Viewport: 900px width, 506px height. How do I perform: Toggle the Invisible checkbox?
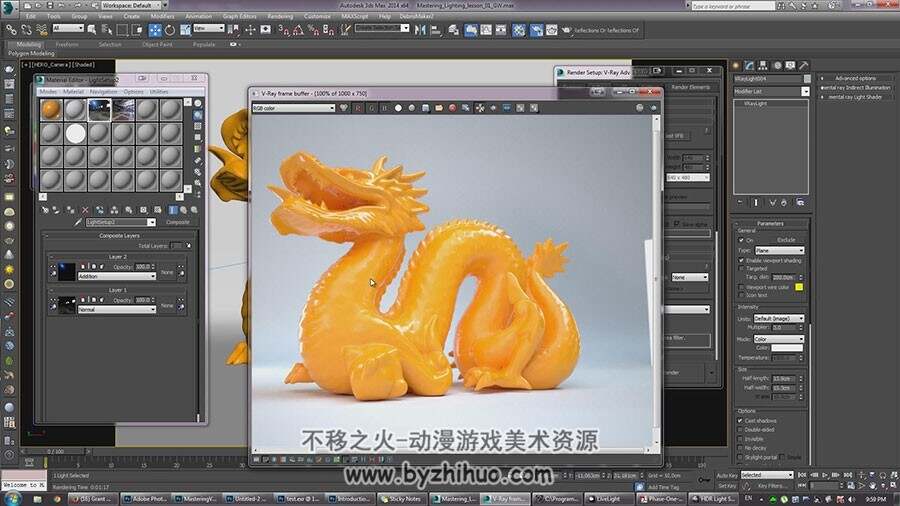(x=740, y=439)
